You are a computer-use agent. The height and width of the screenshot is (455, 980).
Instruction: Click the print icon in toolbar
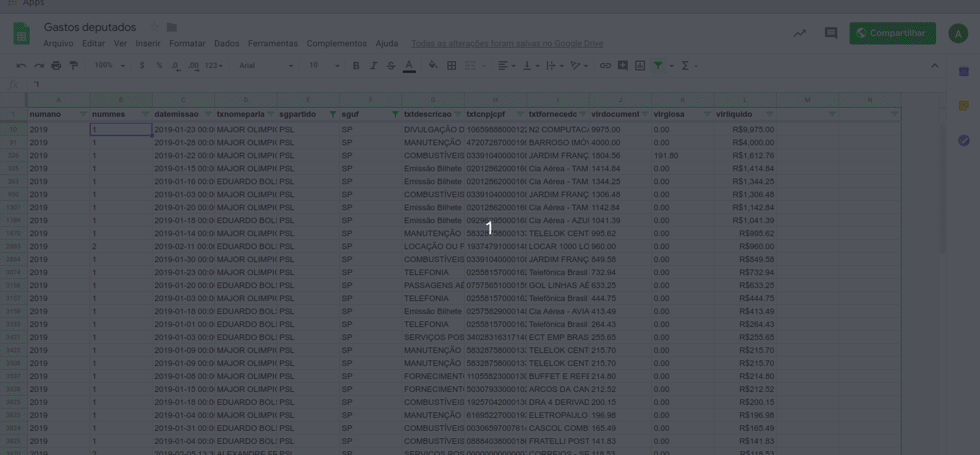56,66
